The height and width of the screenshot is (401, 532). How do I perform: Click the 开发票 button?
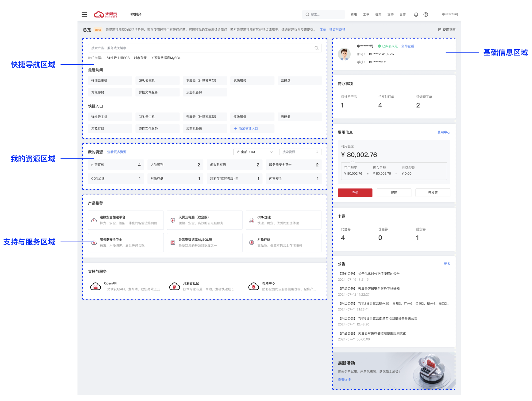point(433,193)
